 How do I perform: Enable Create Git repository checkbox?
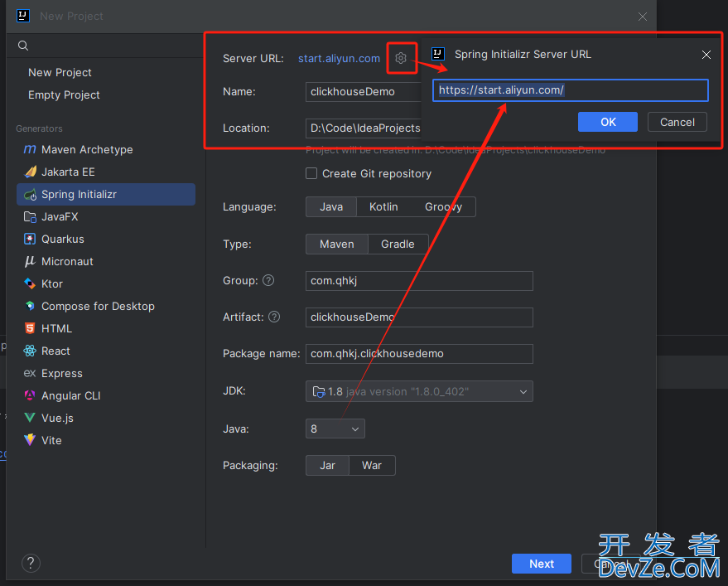coord(311,174)
